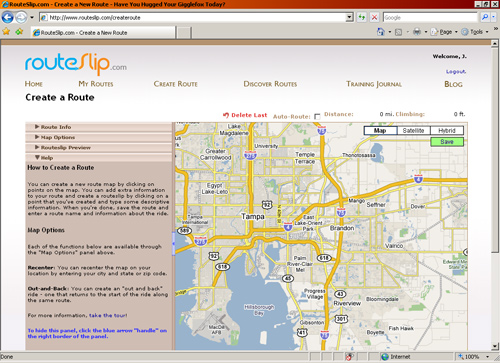
Task: Click the page scrollbar up arrow
Action: click(495, 44)
